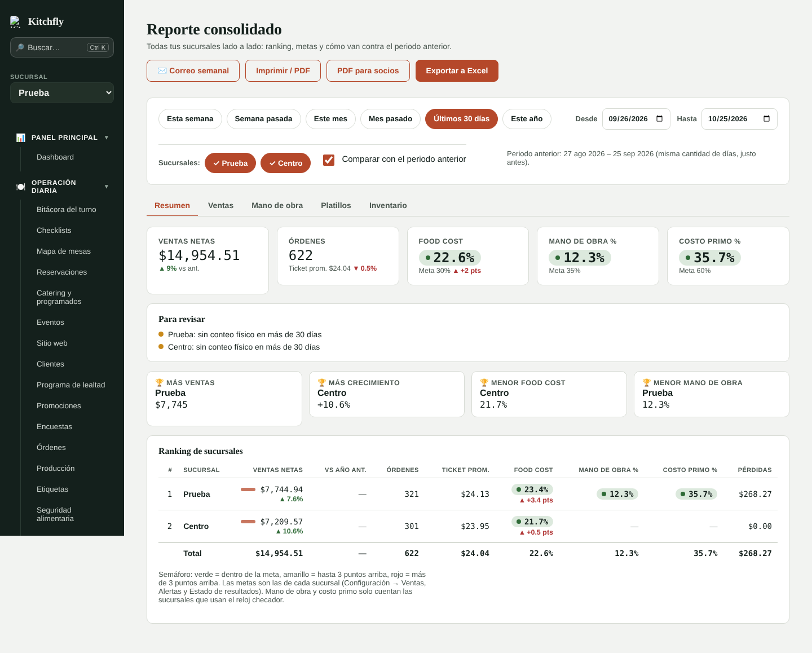Click the Centro sales bar in ranking
The height and width of the screenshot is (653, 812).
point(248,522)
